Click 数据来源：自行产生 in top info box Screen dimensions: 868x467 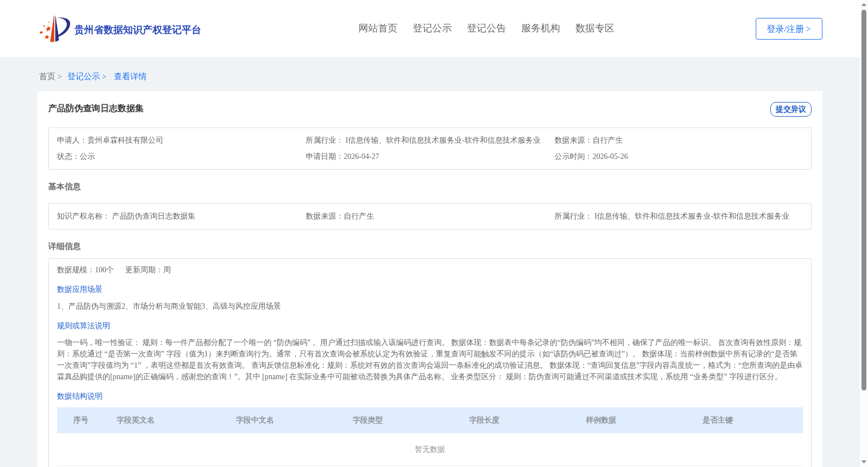click(589, 140)
